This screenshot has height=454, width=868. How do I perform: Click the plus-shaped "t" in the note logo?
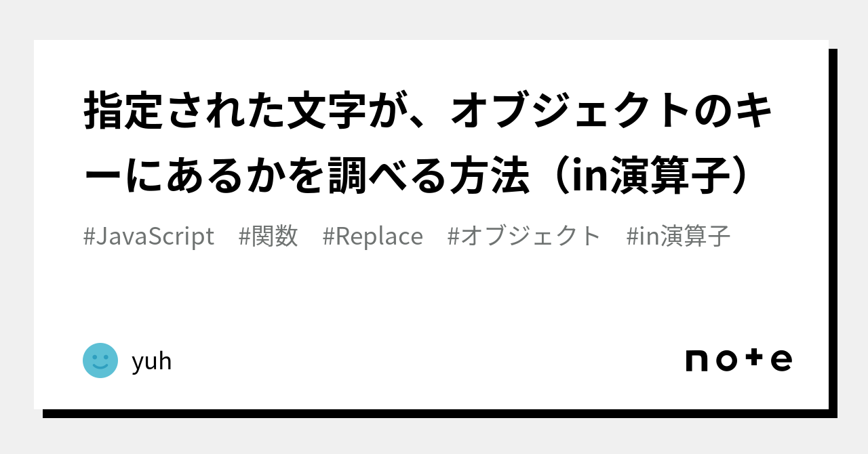(x=755, y=358)
